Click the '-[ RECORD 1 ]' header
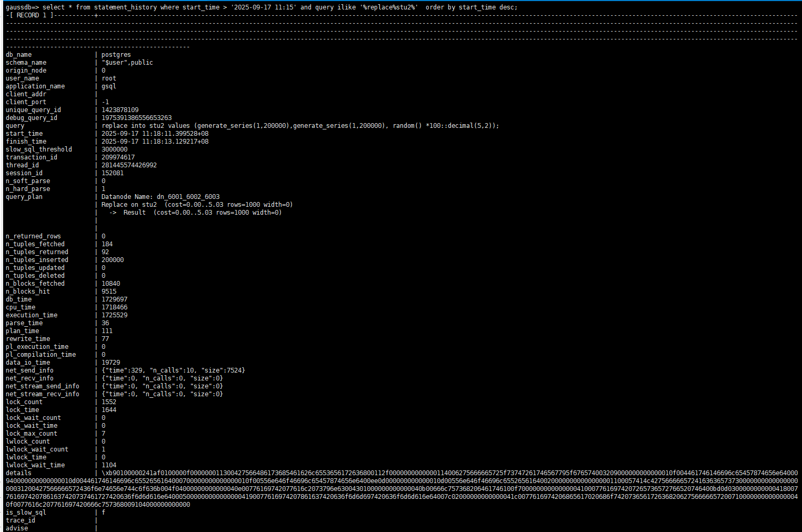Image resolution: width=802 pixels, height=532 pixels. (30, 15)
